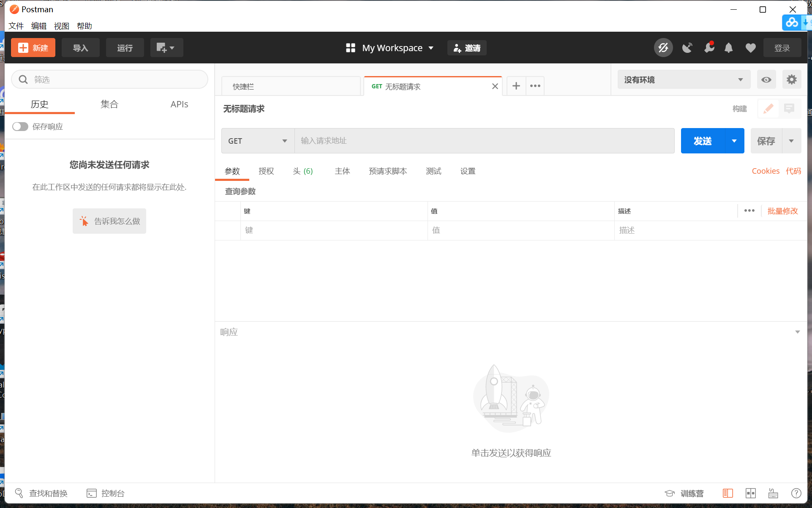
Task: Open the two-pane view layout icon
Action: (x=750, y=493)
